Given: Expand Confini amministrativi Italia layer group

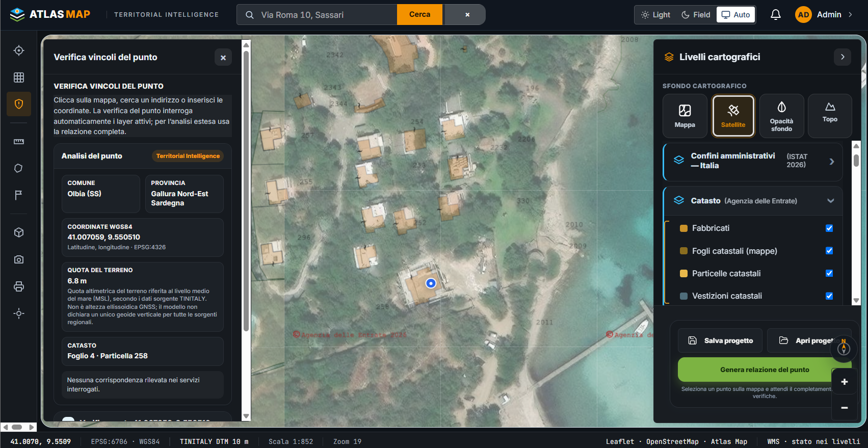Looking at the screenshot, I should [832, 162].
